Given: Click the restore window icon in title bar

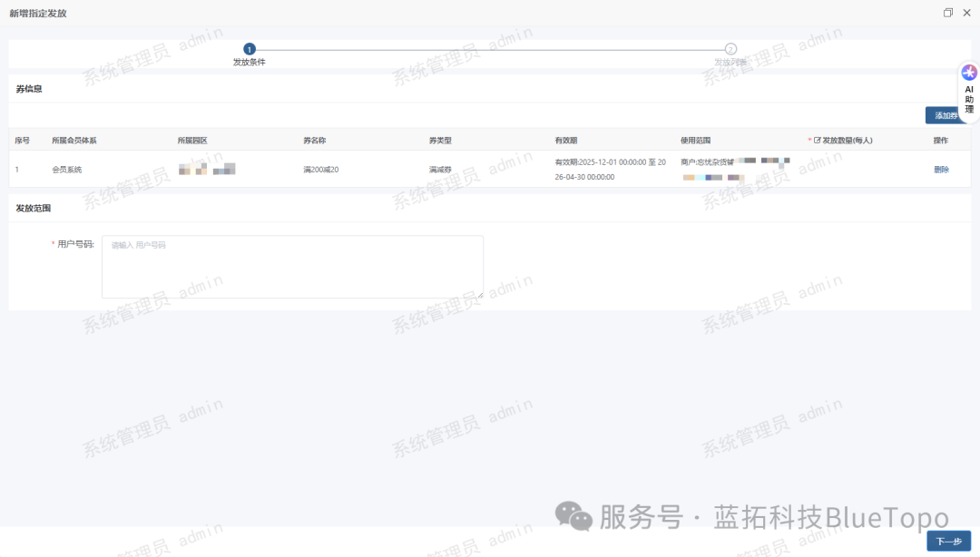Looking at the screenshot, I should tap(948, 13).
